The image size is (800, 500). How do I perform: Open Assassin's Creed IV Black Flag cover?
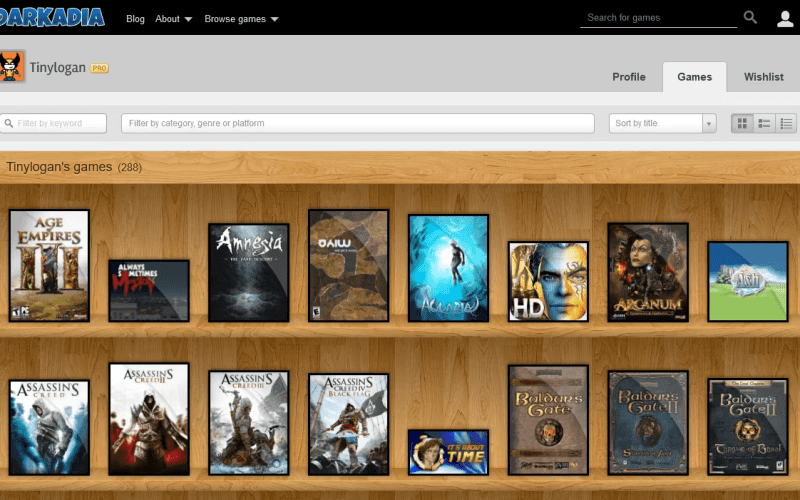coord(348,424)
